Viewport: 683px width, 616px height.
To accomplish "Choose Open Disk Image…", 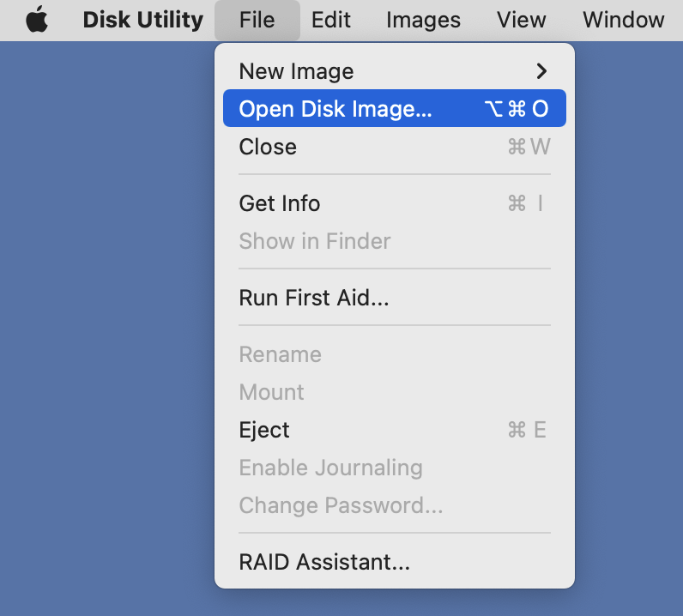I will pos(395,108).
